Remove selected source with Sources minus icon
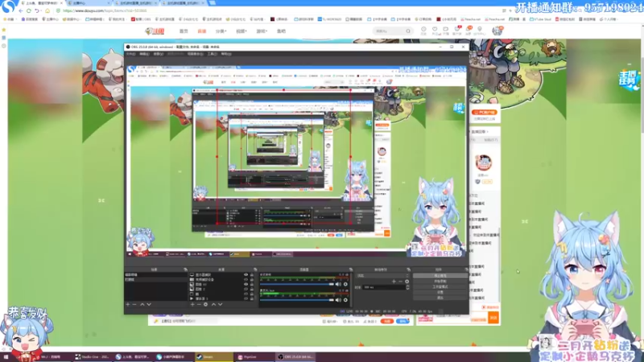The image size is (644, 362). tap(199, 305)
